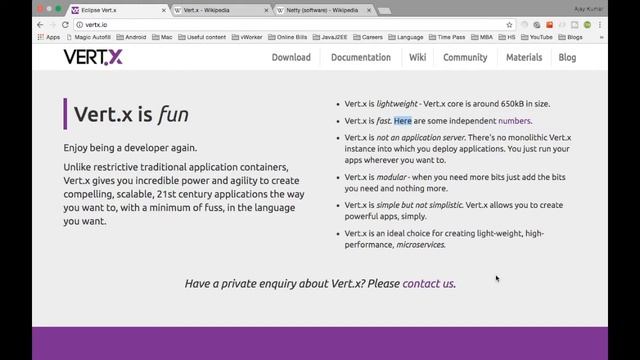Click the word 'lightweight' in the first bullet
Viewport: 640px width, 360px height.
[x=397, y=104]
